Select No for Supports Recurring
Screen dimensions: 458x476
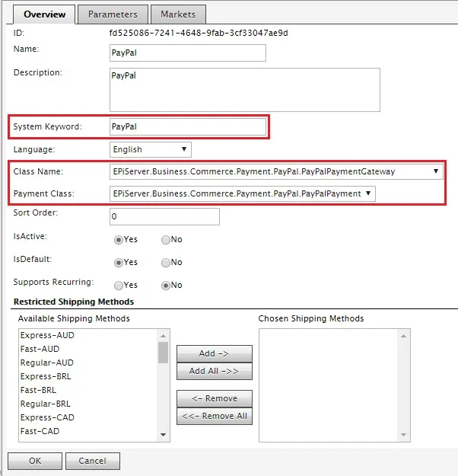point(166,286)
